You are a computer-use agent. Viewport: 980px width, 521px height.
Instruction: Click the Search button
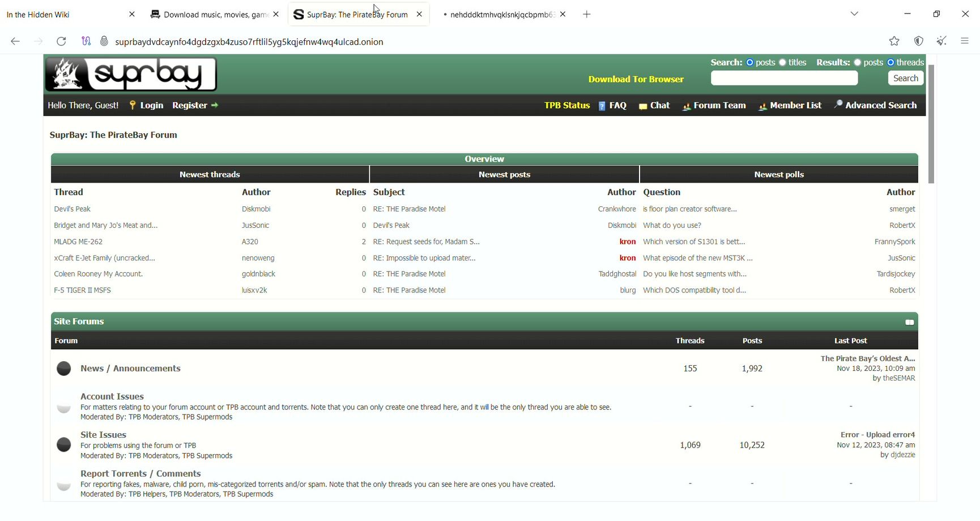(x=905, y=78)
